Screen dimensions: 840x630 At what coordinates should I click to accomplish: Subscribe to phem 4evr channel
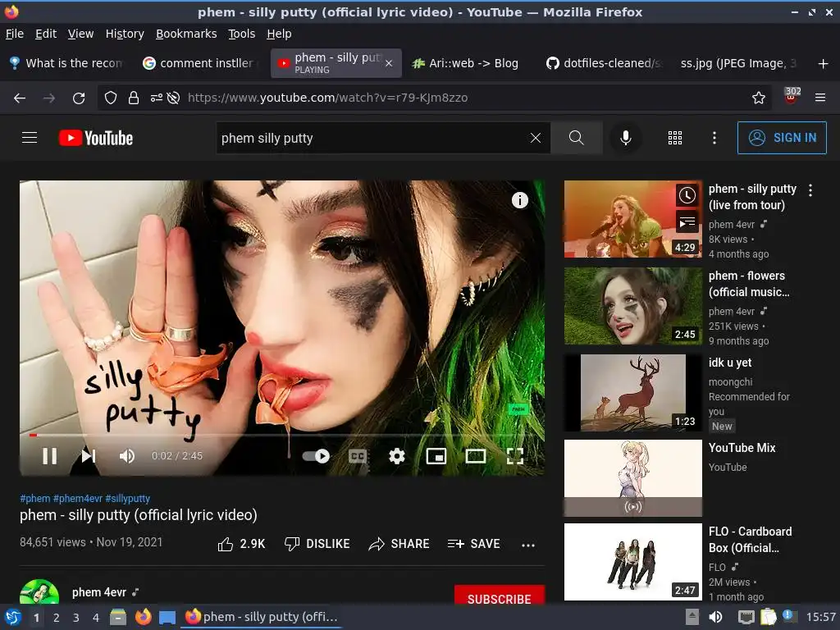500,595
